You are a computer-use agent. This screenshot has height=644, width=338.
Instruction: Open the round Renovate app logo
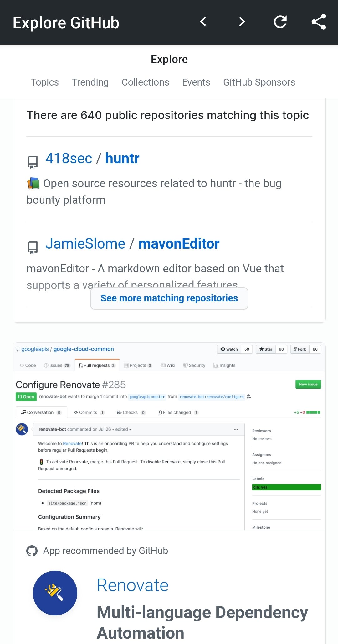click(55, 593)
